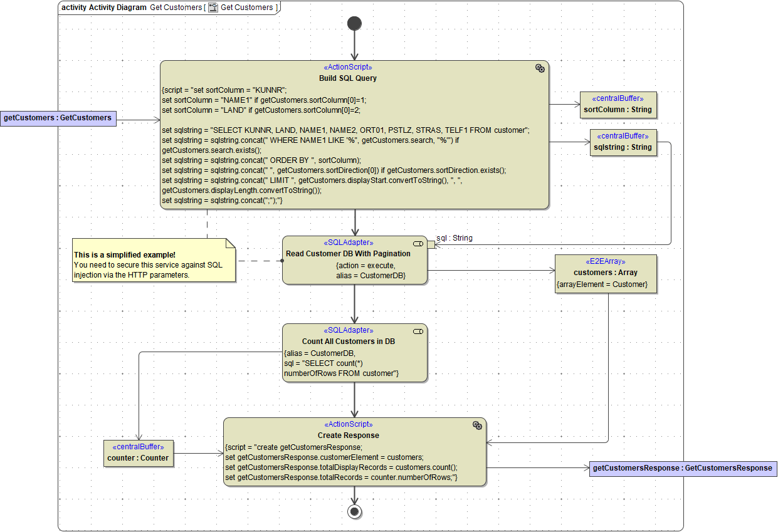Image resolution: width=778 pixels, height=532 pixels.
Task: Click the call-behavior icon on Count All Customers
Action: click(418, 331)
